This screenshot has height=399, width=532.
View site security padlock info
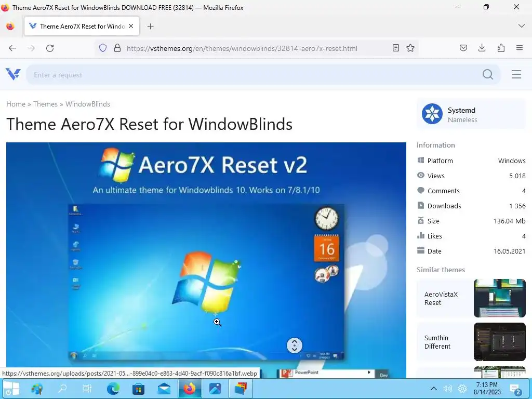[x=117, y=48]
